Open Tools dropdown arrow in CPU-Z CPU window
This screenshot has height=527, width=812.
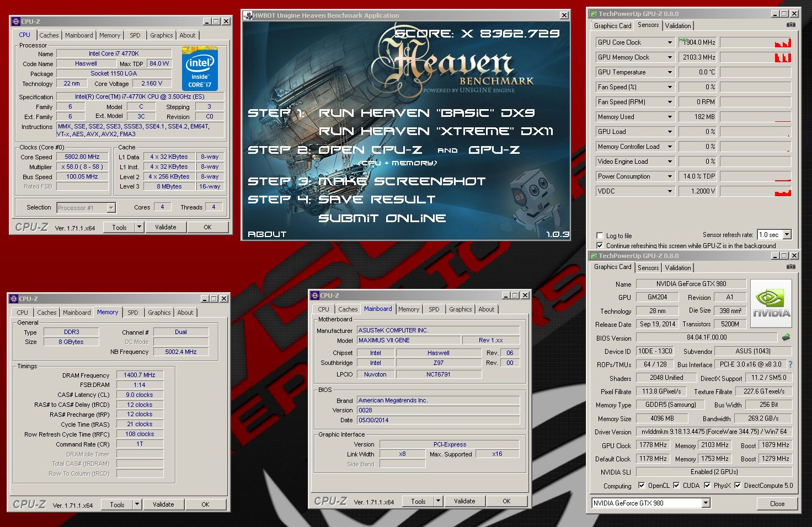tap(139, 227)
